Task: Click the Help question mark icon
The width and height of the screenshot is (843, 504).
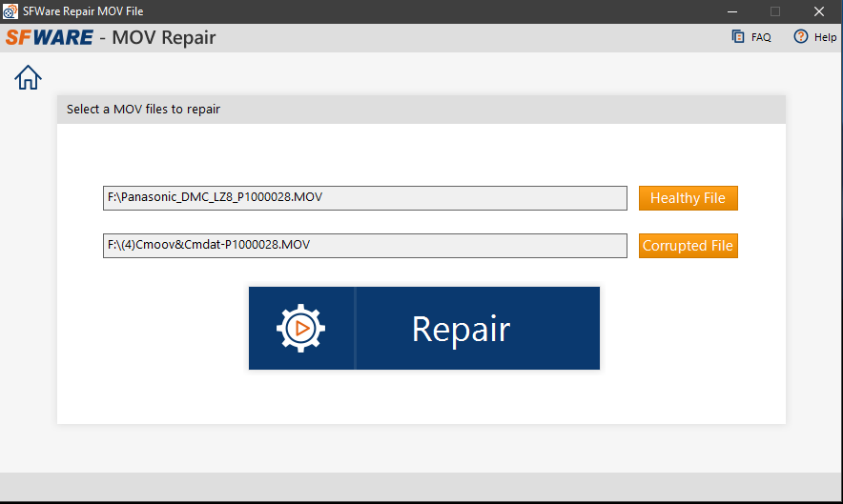Action: coord(800,37)
